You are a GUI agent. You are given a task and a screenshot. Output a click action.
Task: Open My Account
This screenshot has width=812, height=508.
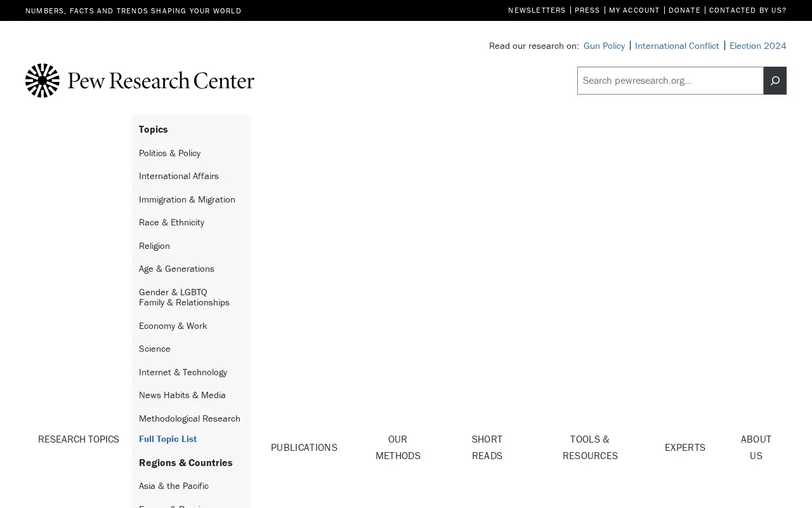634,10
